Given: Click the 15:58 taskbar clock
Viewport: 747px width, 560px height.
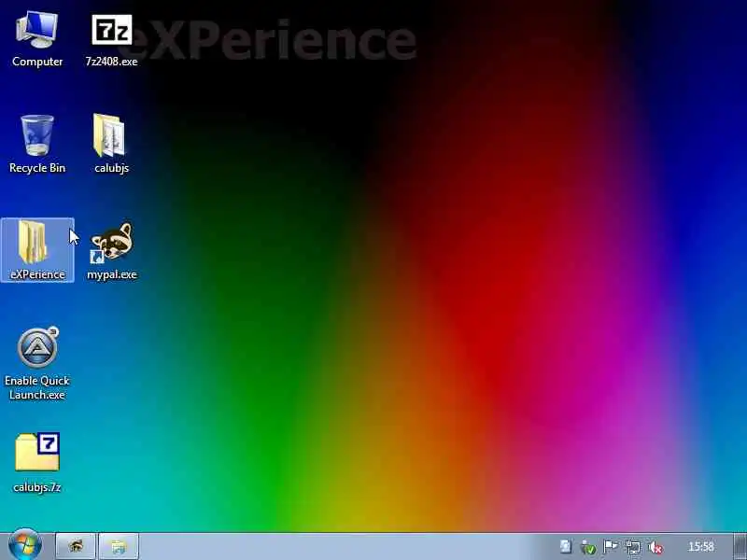Looking at the screenshot, I should (701, 547).
